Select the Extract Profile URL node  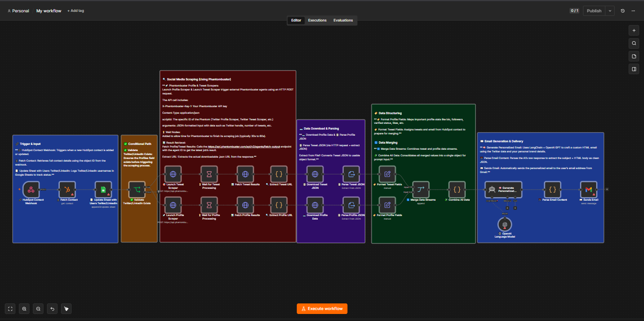coord(279,205)
